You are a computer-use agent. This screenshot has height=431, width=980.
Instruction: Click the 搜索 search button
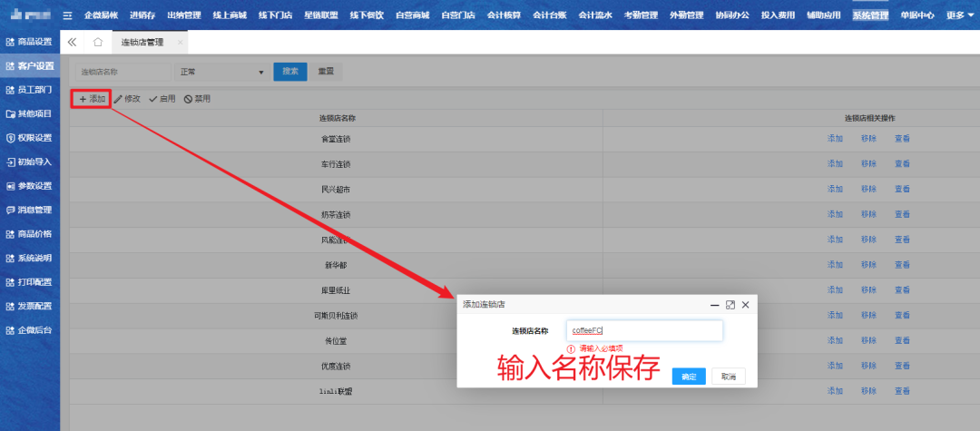289,72
